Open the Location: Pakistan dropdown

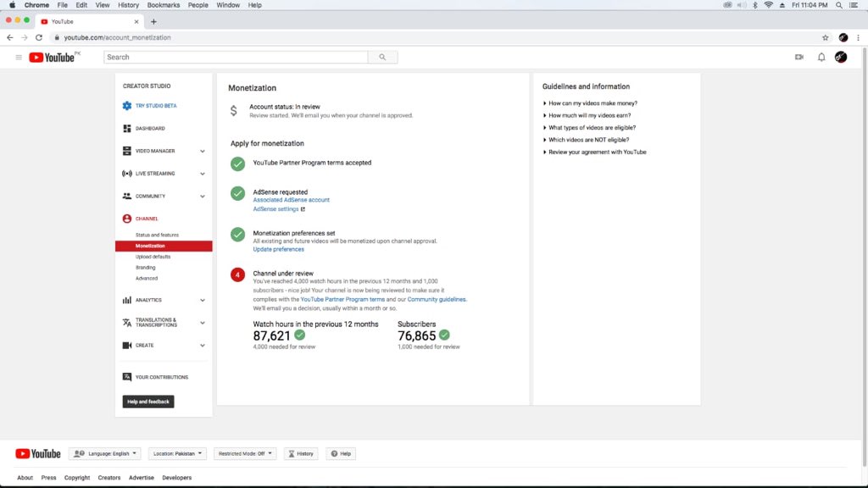[177, 454]
